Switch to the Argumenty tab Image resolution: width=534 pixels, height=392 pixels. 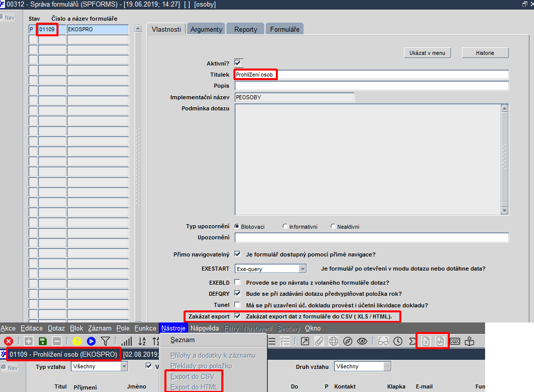click(206, 29)
